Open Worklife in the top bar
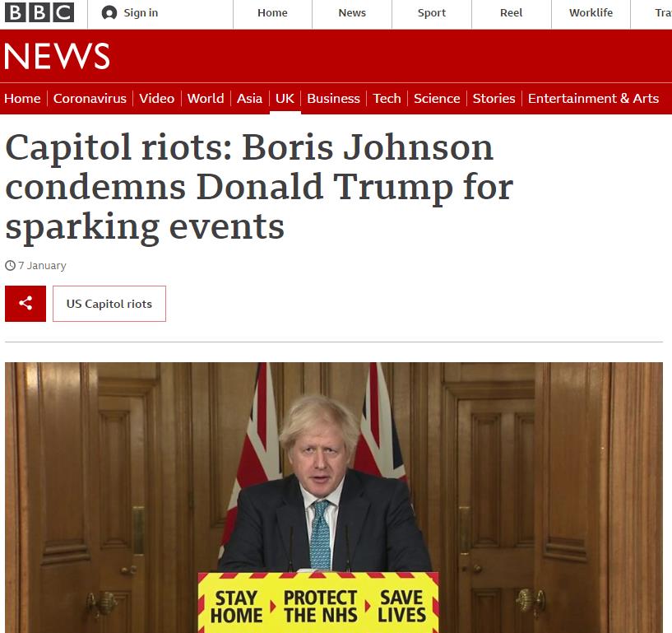 [x=591, y=13]
